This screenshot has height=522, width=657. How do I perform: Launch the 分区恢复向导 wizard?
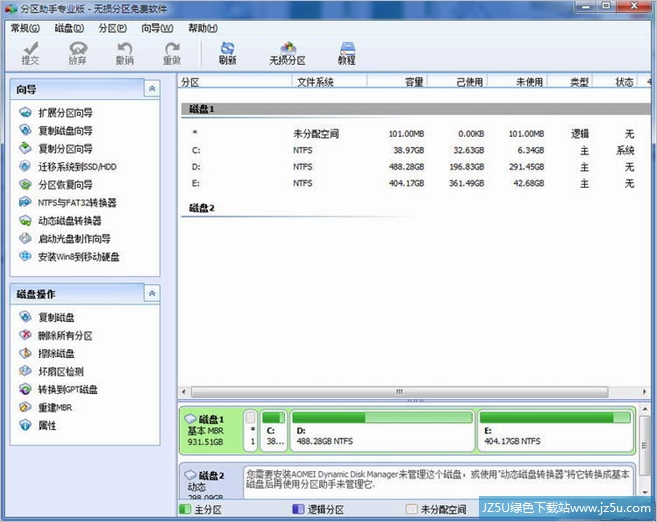tap(56, 184)
